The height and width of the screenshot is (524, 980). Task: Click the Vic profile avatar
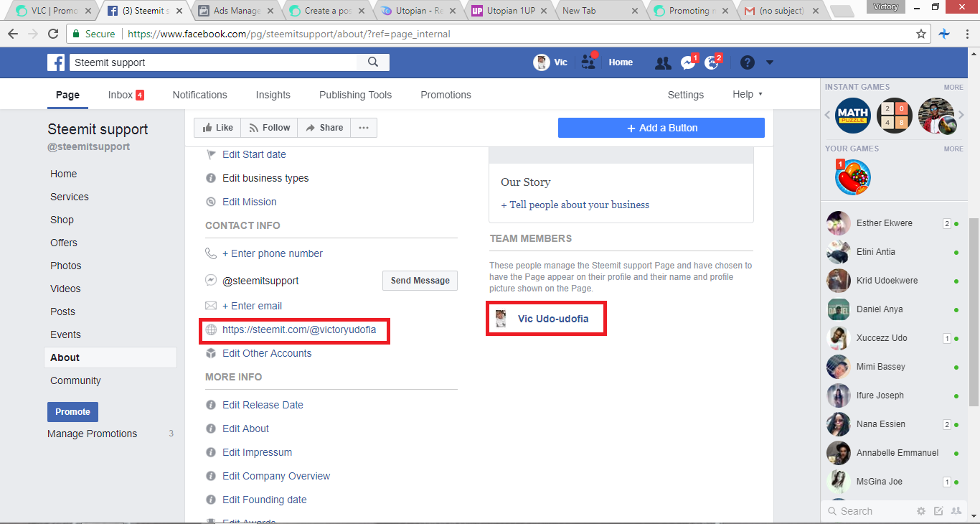click(541, 62)
